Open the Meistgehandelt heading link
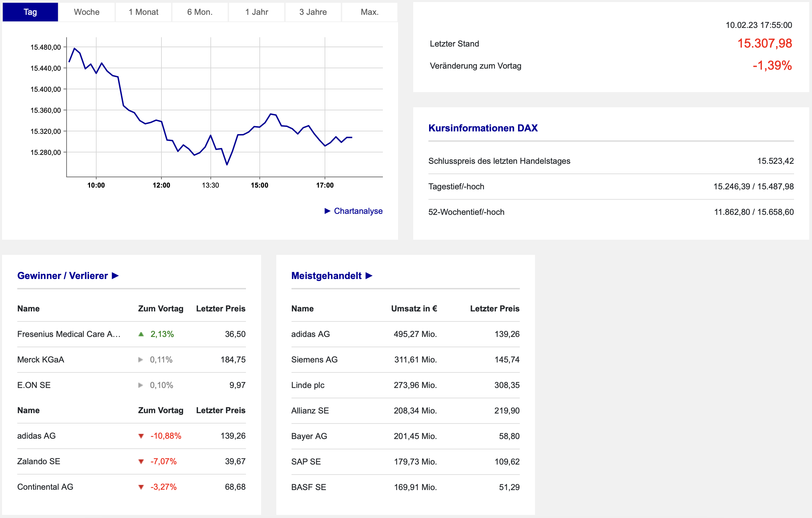This screenshot has height=518, width=812. [326, 276]
